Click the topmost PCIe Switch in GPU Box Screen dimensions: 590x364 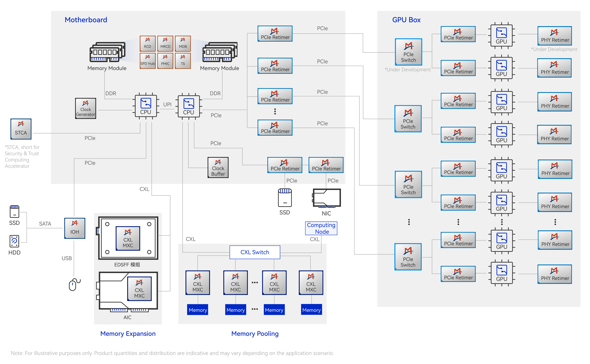click(408, 52)
